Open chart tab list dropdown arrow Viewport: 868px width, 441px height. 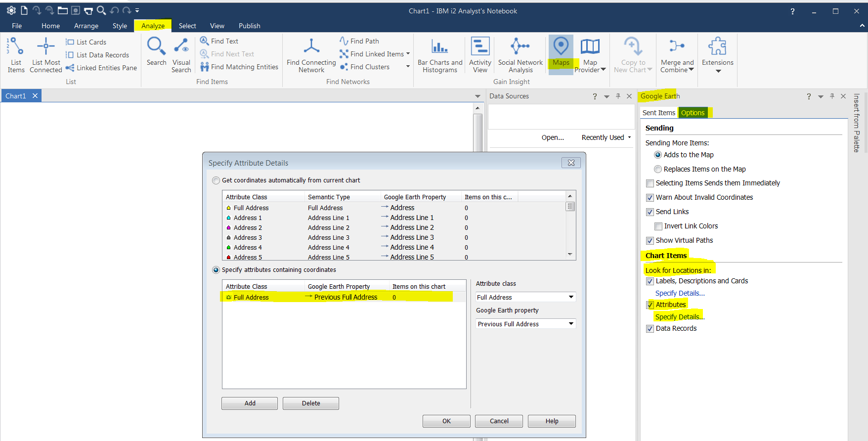point(477,96)
